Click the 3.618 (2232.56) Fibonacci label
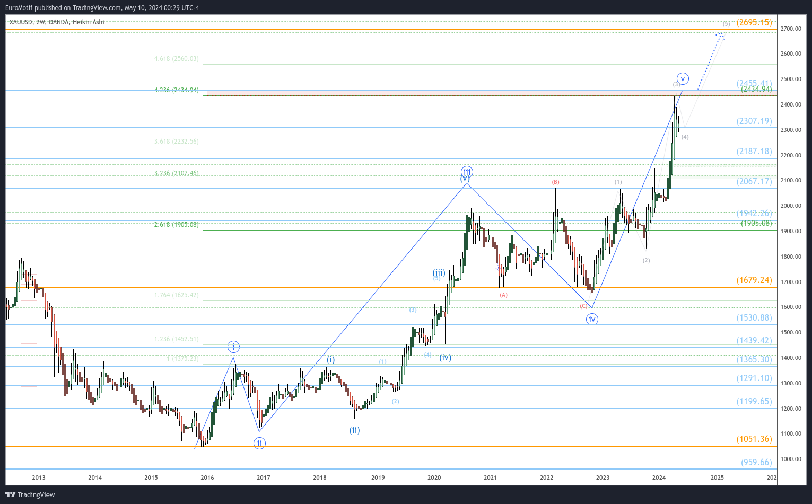812x504 pixels. coord(177,142)
